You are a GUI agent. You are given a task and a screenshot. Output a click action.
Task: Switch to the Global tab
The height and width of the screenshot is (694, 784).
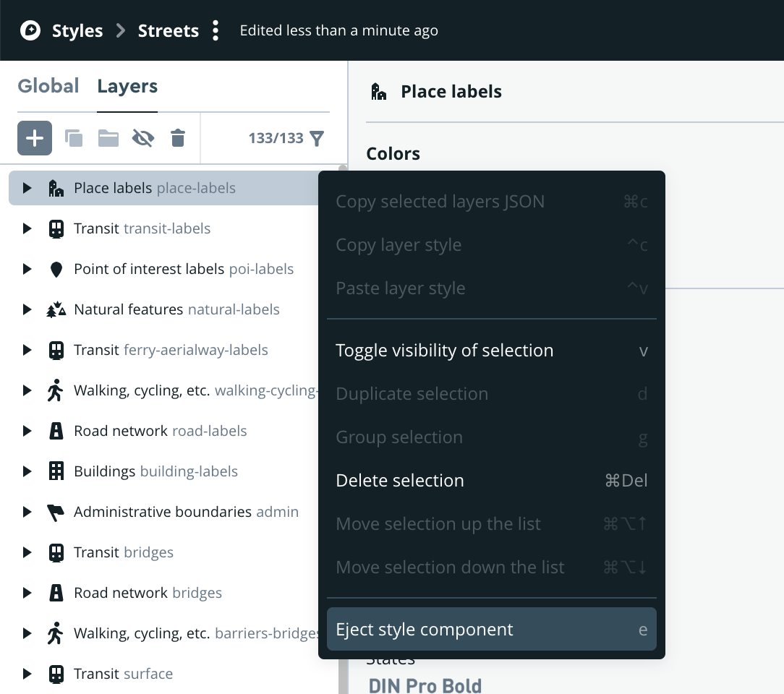click(x=48, y=85)
